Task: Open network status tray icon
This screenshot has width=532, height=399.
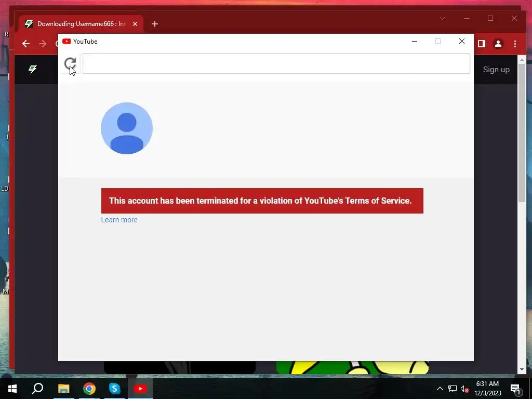Action: pyautogui.click(x=453, y=389)
